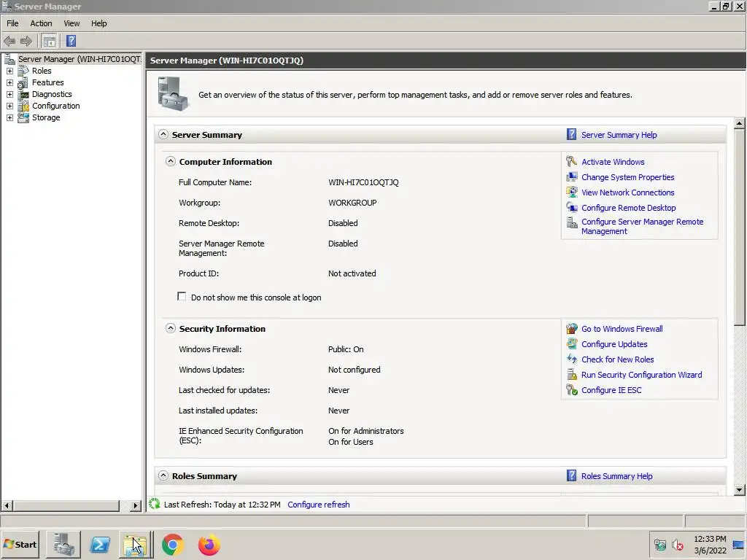
Task: Click the Storage node icon in tree
Action: 23,117
